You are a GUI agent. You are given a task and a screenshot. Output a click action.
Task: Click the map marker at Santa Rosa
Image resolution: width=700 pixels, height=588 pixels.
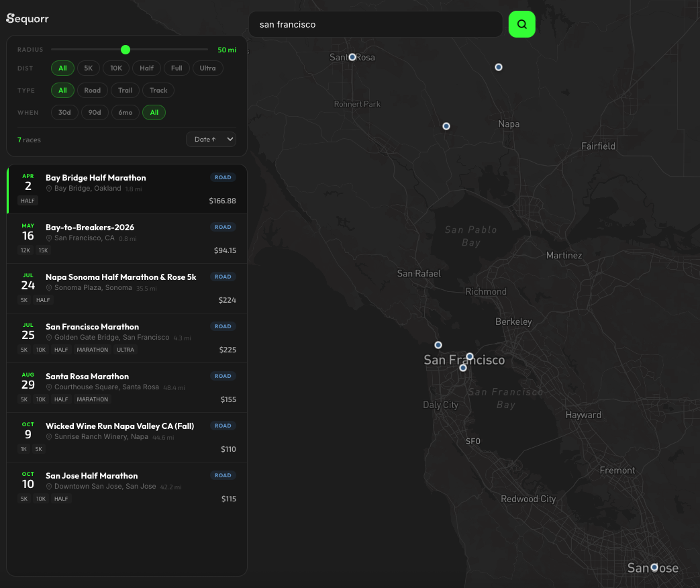click(x=352, y=57)
